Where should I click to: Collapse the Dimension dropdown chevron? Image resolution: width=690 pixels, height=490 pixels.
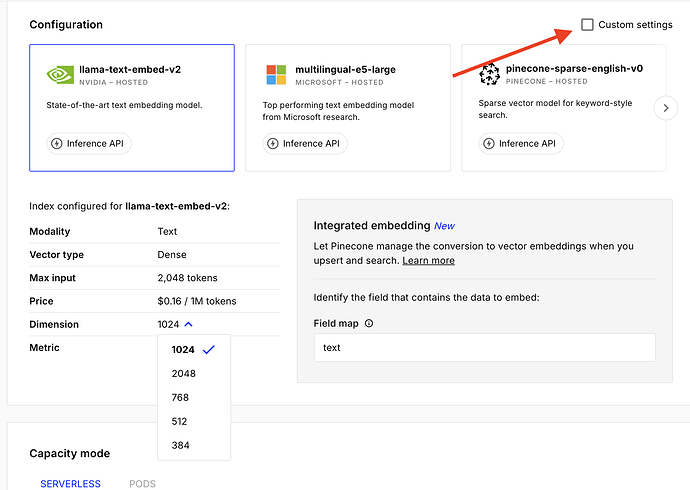point(189,324)
